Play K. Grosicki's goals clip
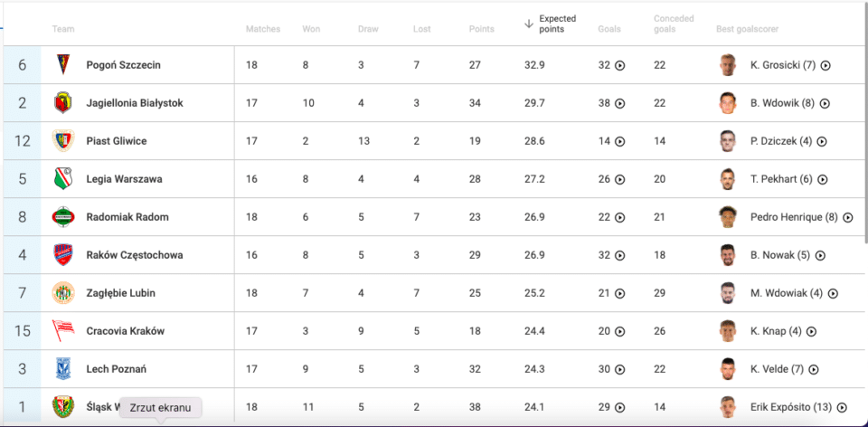Image resolution: width=868 pixels, height=427 pixels. (x=826, y=65)
